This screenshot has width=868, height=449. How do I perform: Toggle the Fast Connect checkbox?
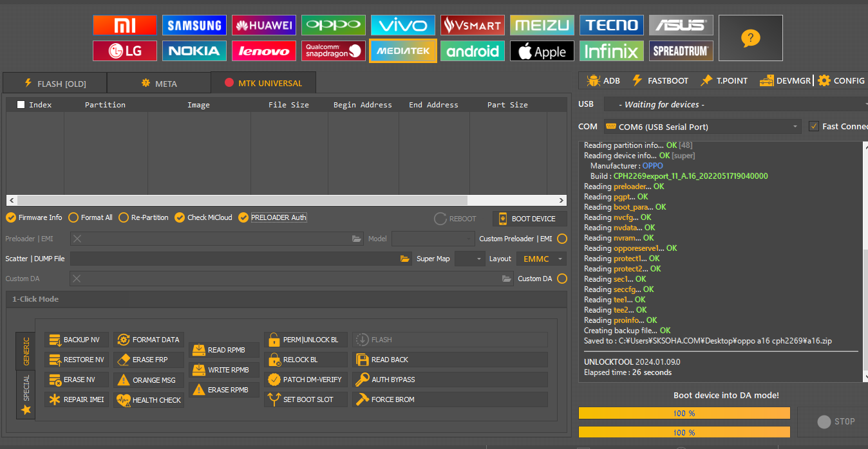(x=814, y=126)
